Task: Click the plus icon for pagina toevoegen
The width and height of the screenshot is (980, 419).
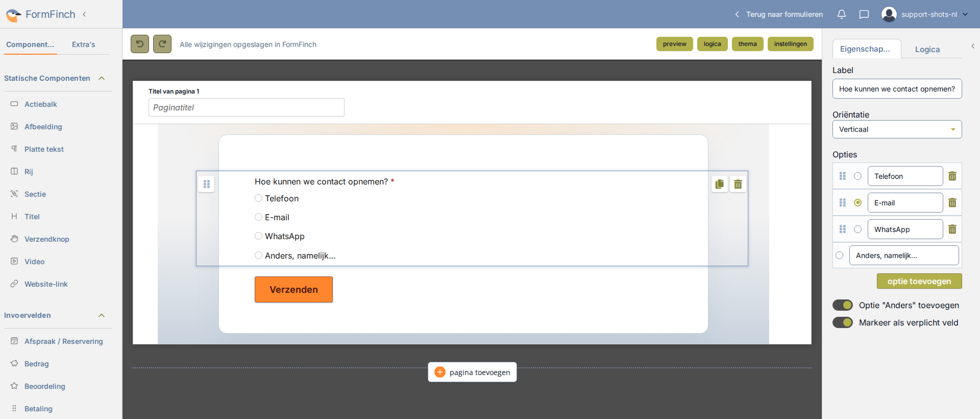Action: tap(440, 372)
